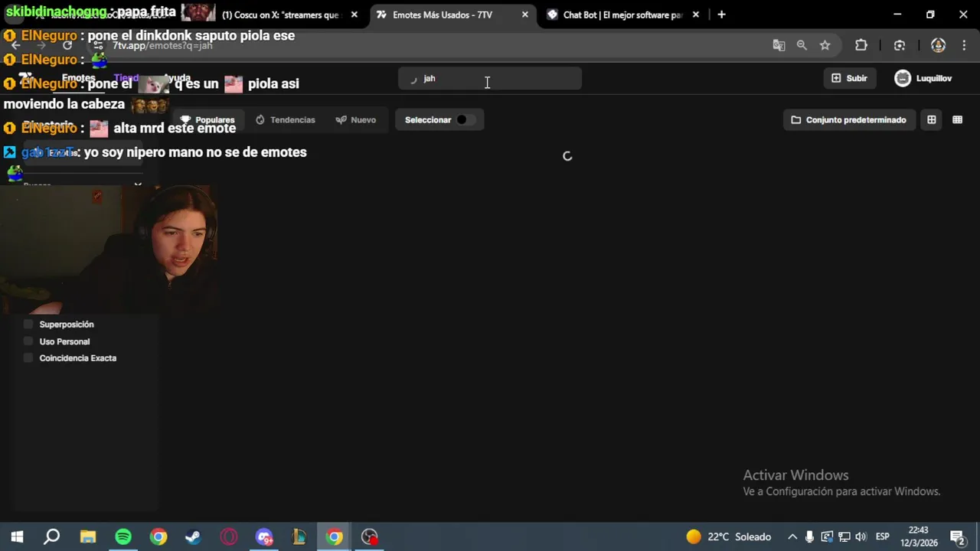980x551 pixels.
Task: Open League of Legends from taskbar
Action: pyautogui.click(x=299, y=536)
